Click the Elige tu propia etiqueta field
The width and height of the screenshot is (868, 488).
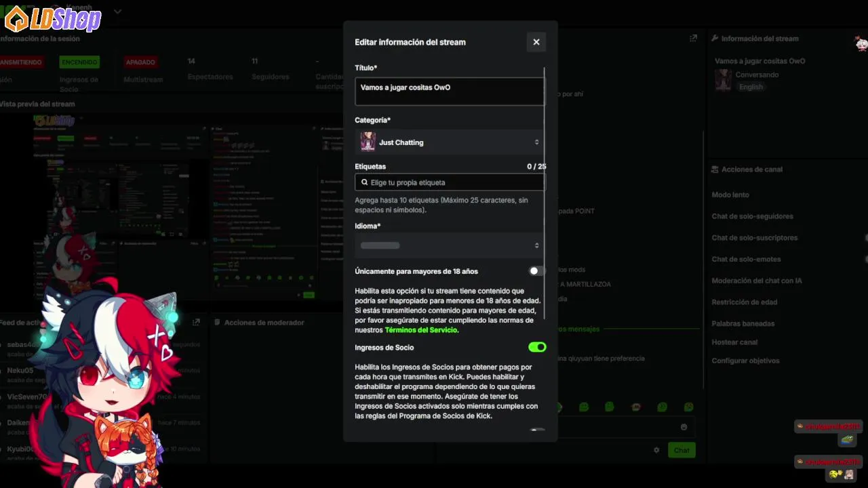[x=450, y=182]
